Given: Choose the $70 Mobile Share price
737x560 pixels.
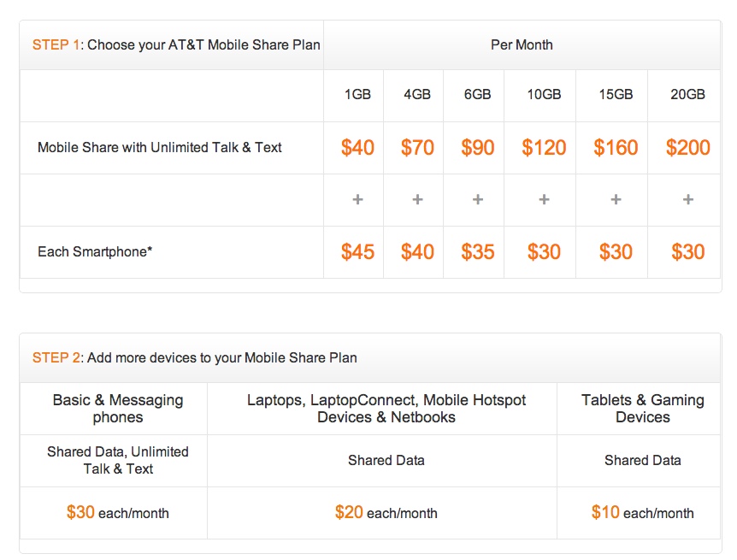Looking at the screenshot, I should (x=417, y=147).
